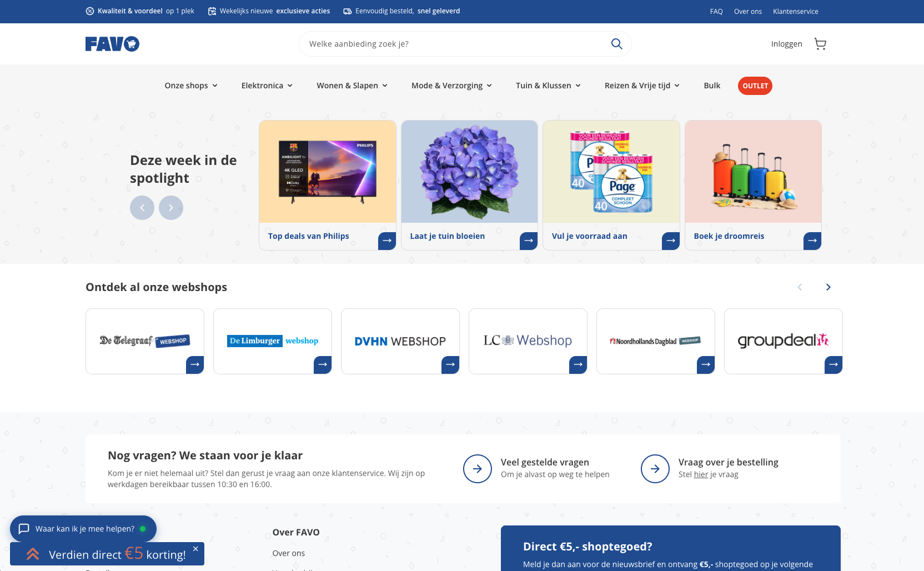
Task: Click arrow on Noordhollands Dagblad card
Action: (x=706, y=365)
